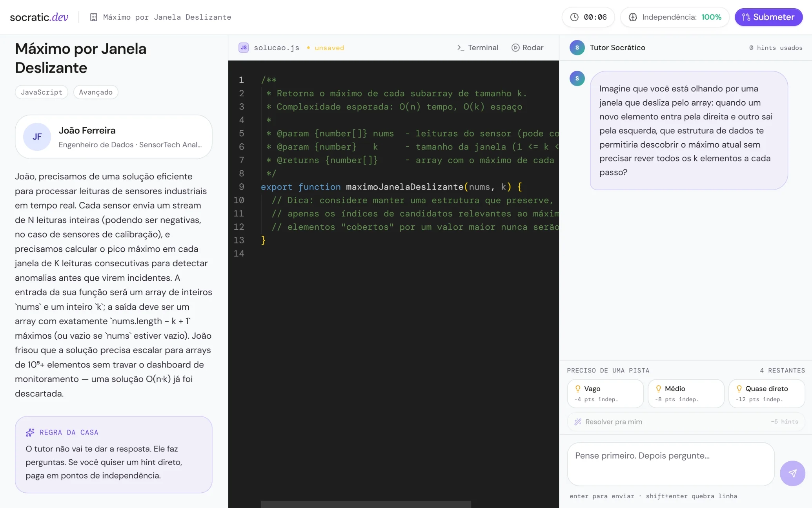Focus the Pense primeiro chat input field
Image resolution: width=812 pixels, height=508 pixels.
[x=670, y=464]
